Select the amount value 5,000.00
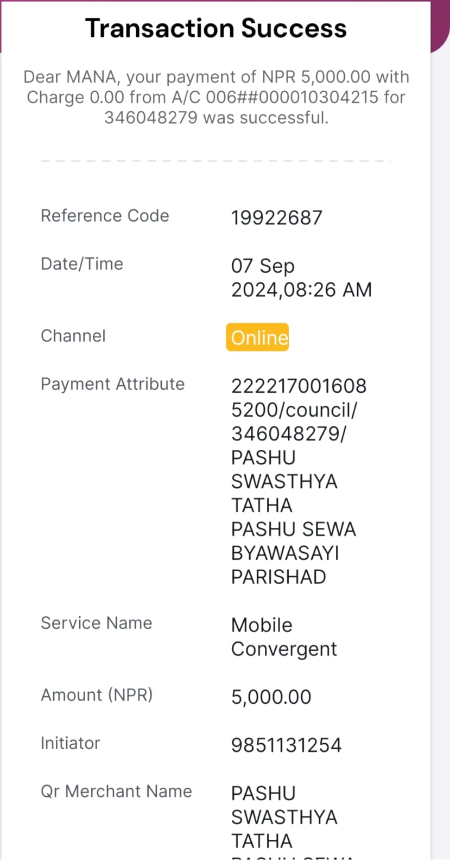The height and width of the screenshot is (868, 450). coord(271,697)
